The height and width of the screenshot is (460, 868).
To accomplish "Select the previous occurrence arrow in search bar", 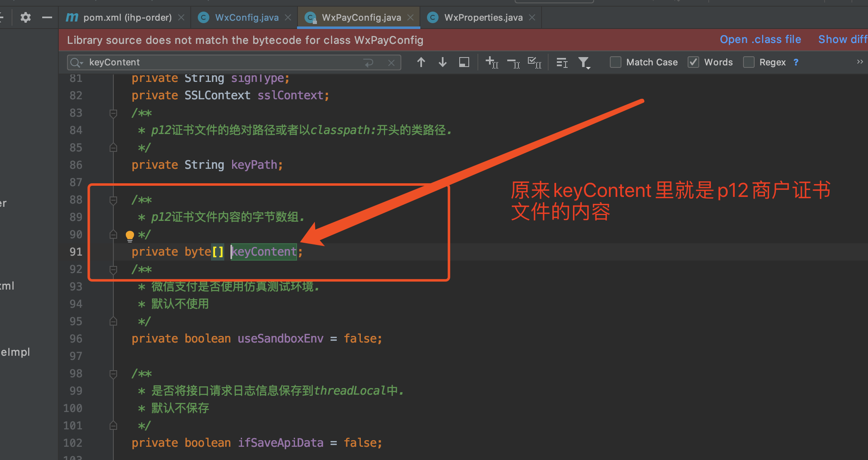I will pyautogui.click(x=421, y=62).
